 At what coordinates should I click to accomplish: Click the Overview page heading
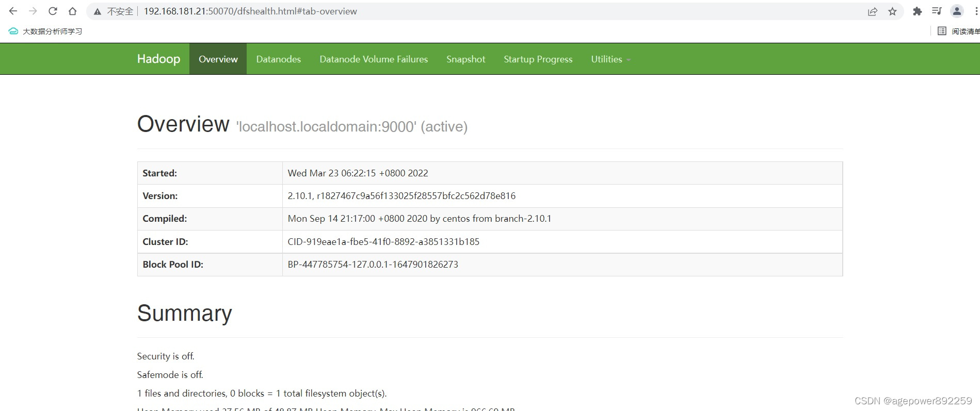[x=183, y=124]
